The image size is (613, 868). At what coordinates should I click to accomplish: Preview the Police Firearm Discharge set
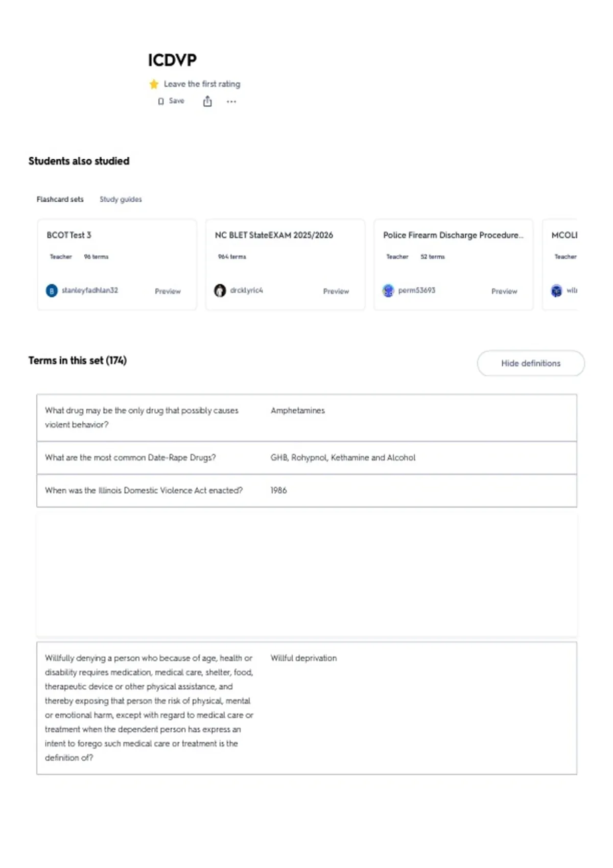pos(504,291)
